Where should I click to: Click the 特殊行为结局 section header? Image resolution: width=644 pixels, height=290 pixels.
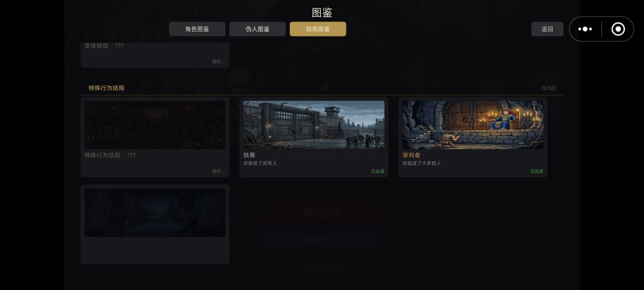click(x=106, y=88)
